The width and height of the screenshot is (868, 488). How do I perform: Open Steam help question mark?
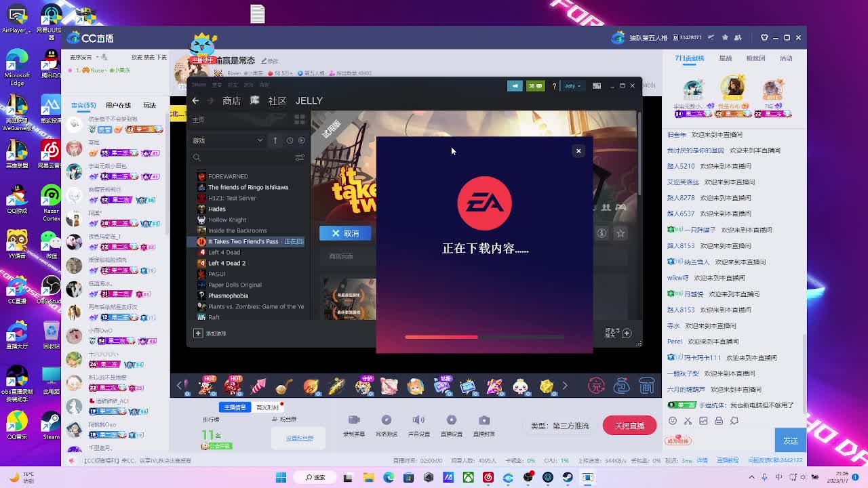tap(554, 86)
